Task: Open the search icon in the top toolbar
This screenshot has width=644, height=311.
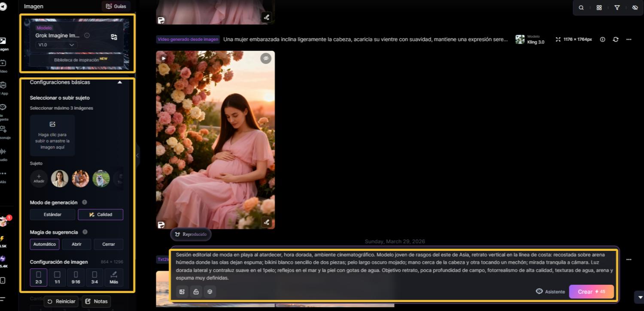Action: tap(581, 7)
